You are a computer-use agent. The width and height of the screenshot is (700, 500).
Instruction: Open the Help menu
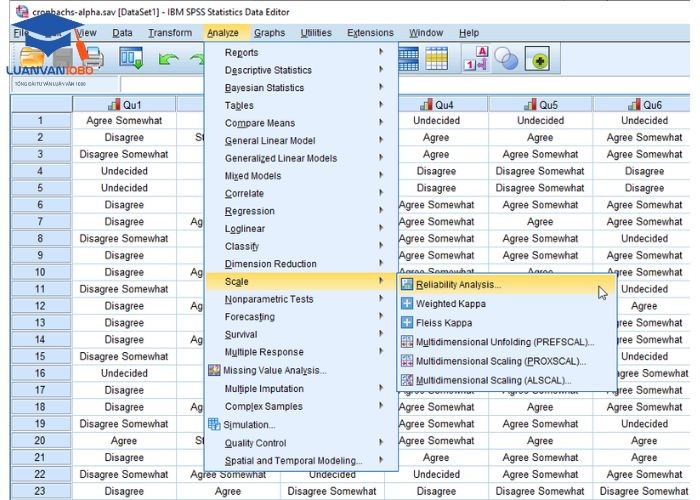[469, 33]
